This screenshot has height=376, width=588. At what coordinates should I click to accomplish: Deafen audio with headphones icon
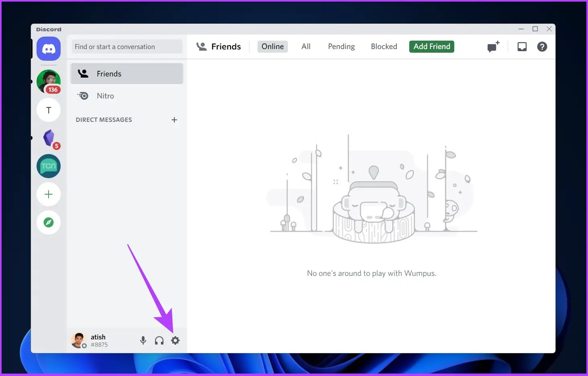tap(159, 341)
